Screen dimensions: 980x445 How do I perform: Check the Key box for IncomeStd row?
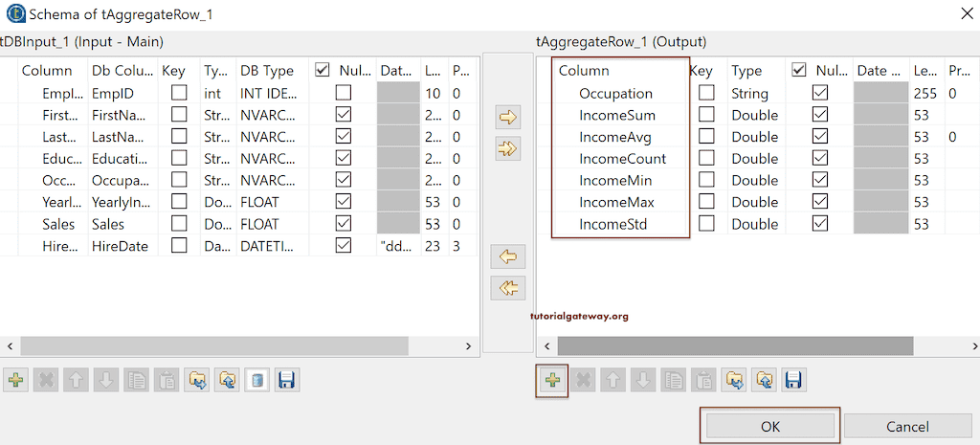[x=706, y=224]
